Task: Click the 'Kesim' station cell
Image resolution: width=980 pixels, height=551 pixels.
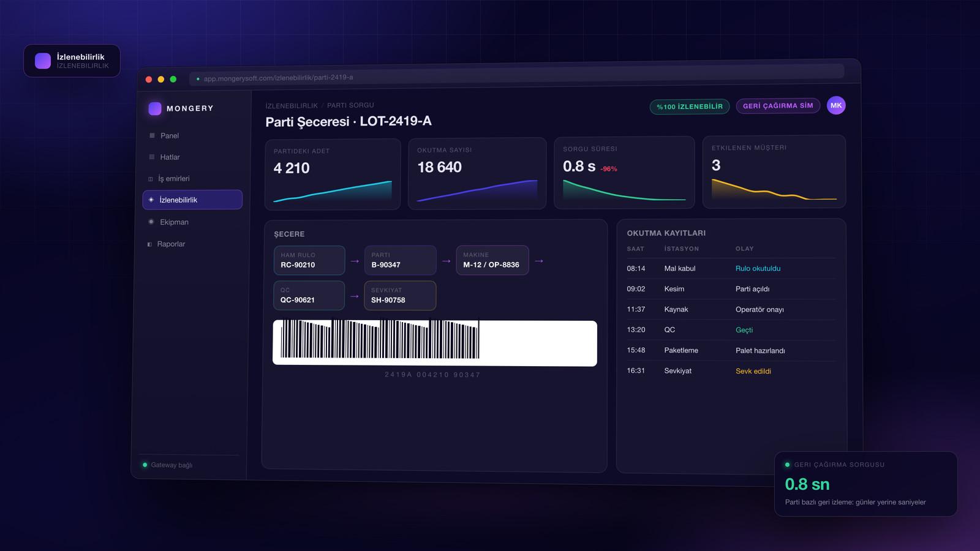Action: [x=674, y=289]
